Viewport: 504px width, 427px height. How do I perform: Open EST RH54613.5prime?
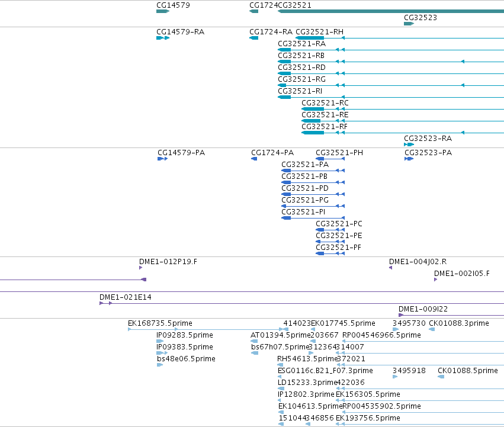pos(307,359)
